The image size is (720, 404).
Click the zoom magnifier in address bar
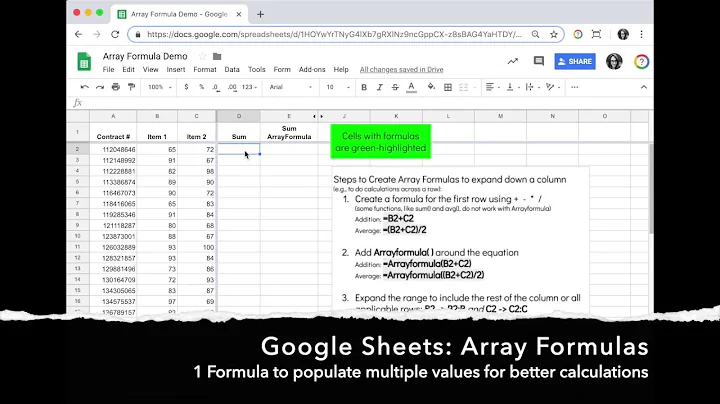[535, 34]
